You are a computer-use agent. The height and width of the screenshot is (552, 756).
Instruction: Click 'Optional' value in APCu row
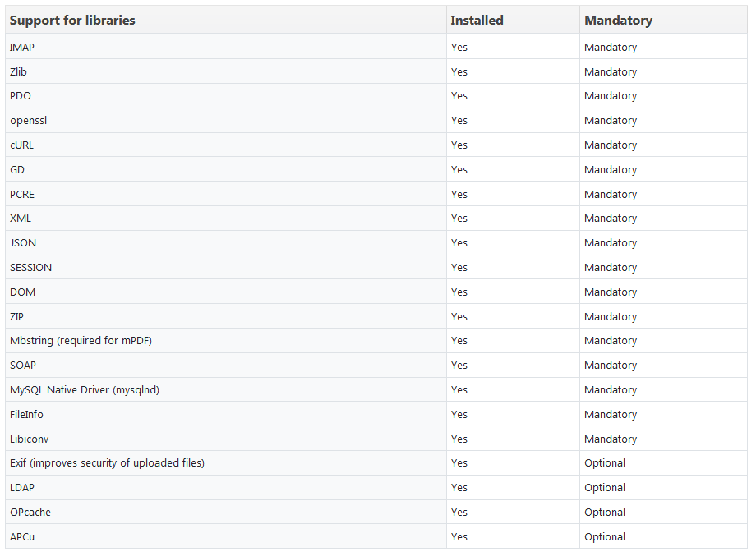pos(605,537)
